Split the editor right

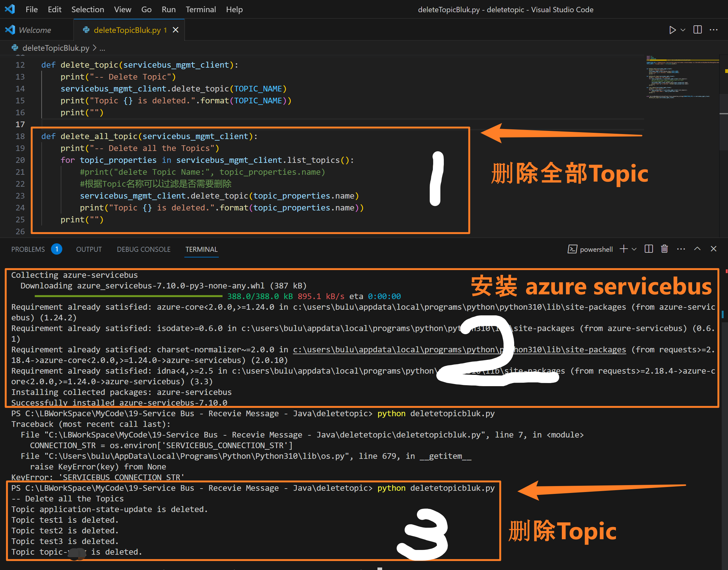point(697,30)
